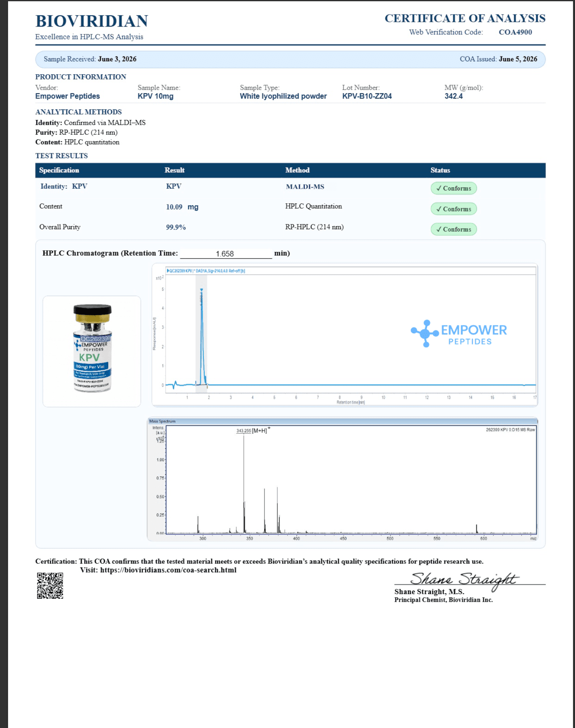Click the ANALYTICAL METHODS section heading
This screenshot has height=728, width=575.
(78, 112)
